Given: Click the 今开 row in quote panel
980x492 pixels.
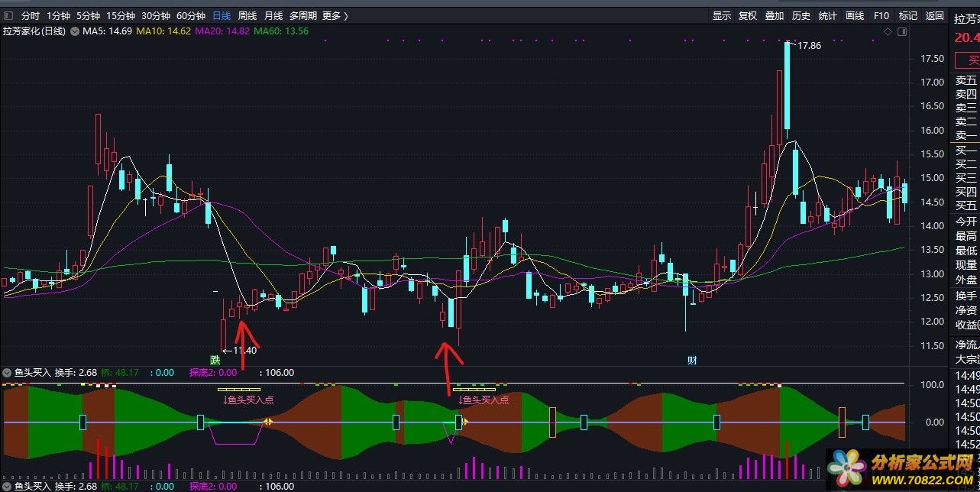Looking at the screenshot, I should click(966, 222).
